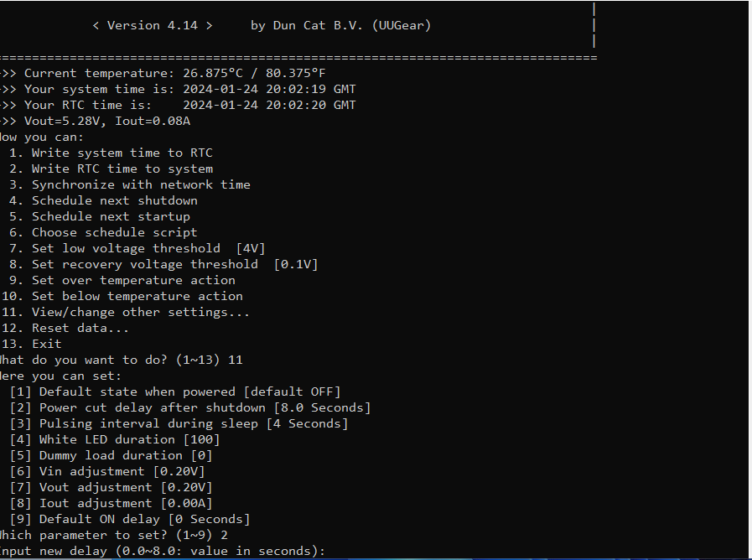Click the 'Reset data...' entry

(x=80, y=328)
